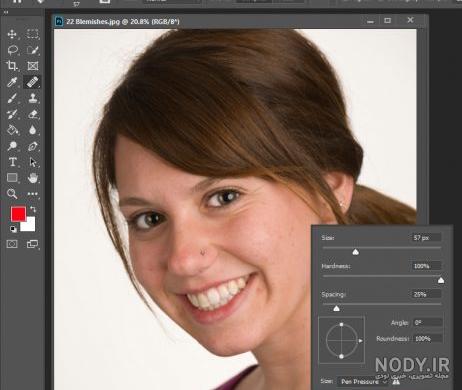Select the Frame tool
This screenshot has width=462, height=390.
pyautogui.click(x=32, y=66)
